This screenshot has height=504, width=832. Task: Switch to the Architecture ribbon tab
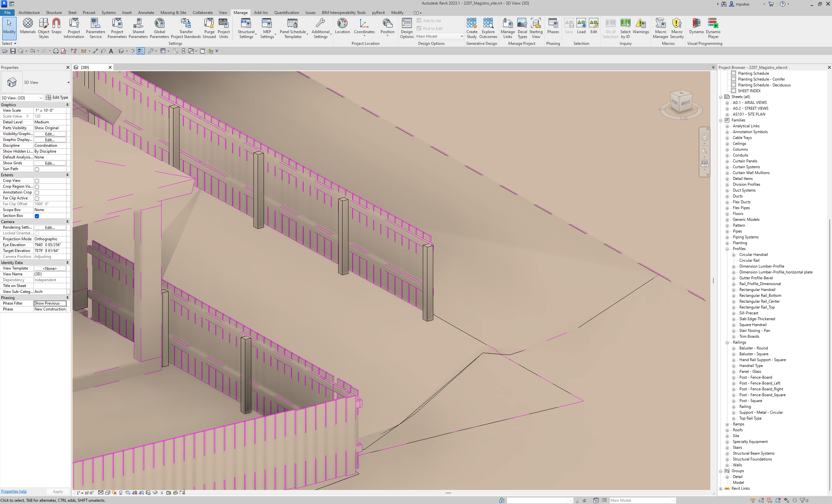(29, 12)
